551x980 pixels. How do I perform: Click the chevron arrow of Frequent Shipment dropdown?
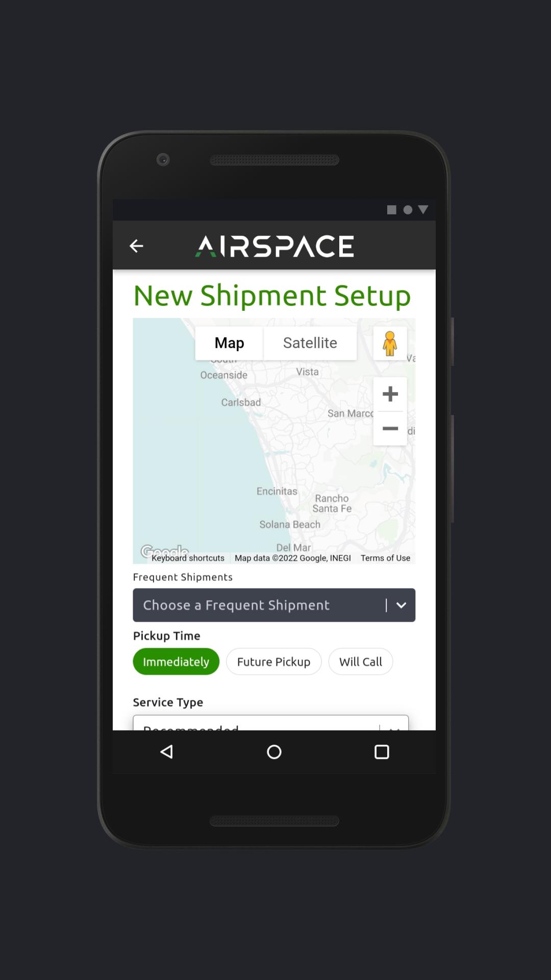[x=402, y=605]
